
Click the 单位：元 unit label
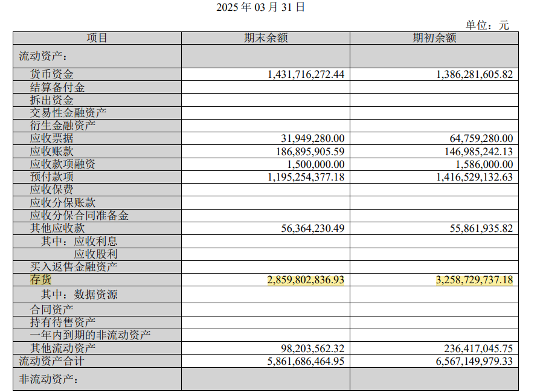[x=487, y=25]
